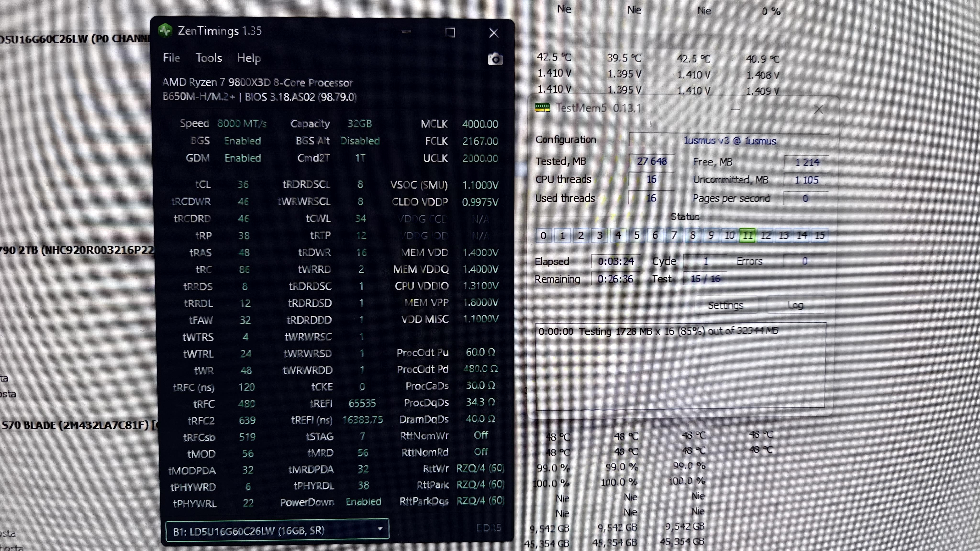The image size is (980, 551).
Task: Click the green status cell 11
Action: [x=747, y=236]
